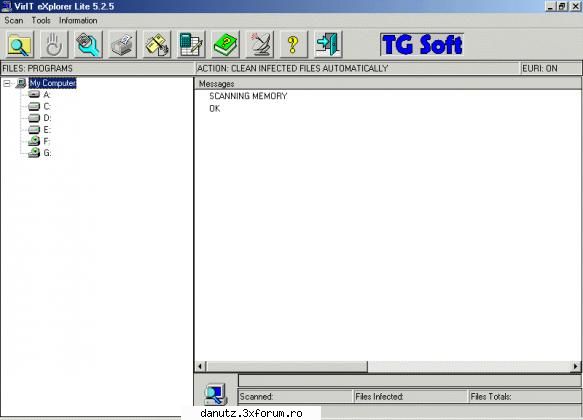Open the Scan menu

(14, 20)
